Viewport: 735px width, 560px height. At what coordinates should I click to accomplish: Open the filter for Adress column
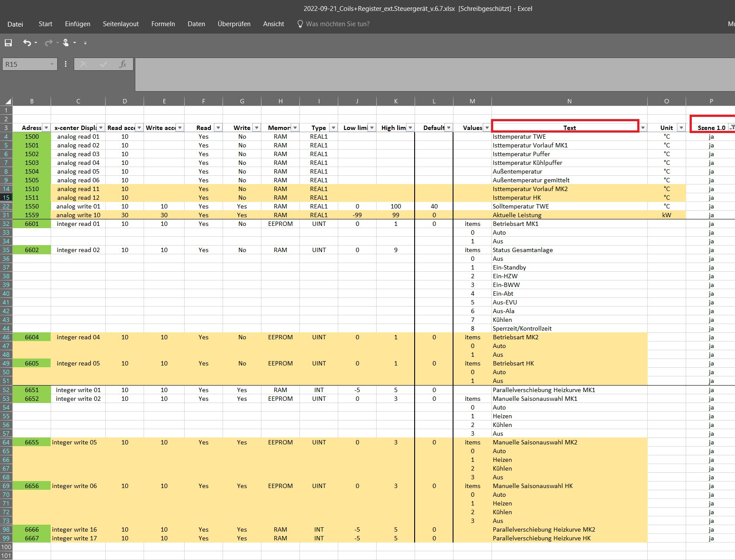click(46, 128)
